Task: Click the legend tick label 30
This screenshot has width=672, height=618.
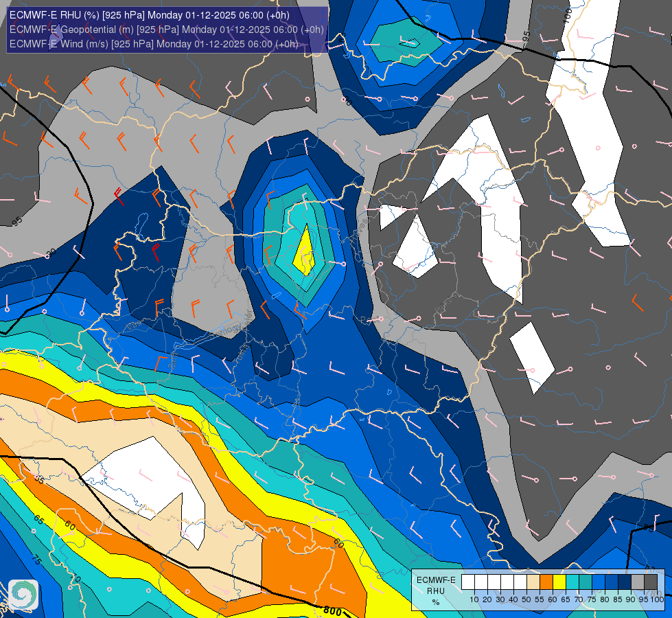Action: [500, 599]
